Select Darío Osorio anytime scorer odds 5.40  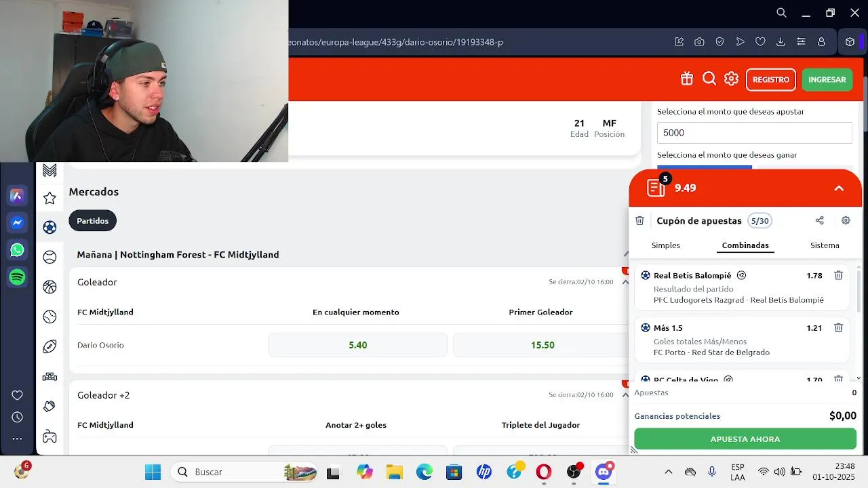click(358, 345)
